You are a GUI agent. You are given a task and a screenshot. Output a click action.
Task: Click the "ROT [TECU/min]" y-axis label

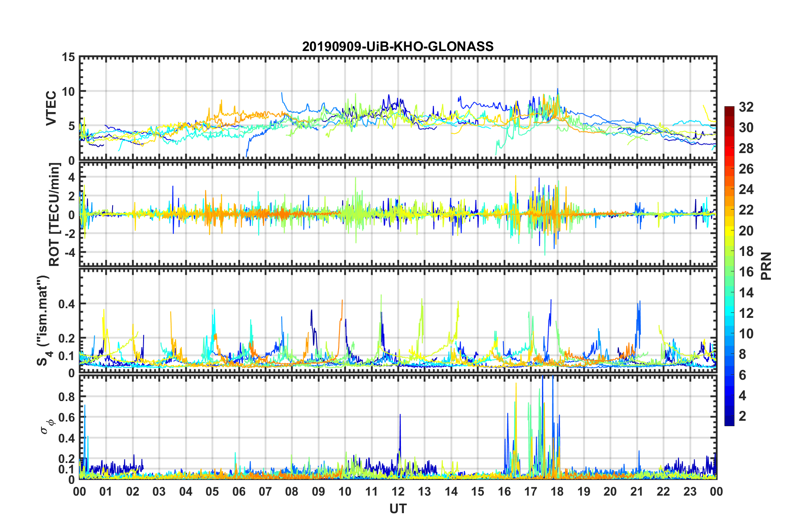(x=54, y=215)
